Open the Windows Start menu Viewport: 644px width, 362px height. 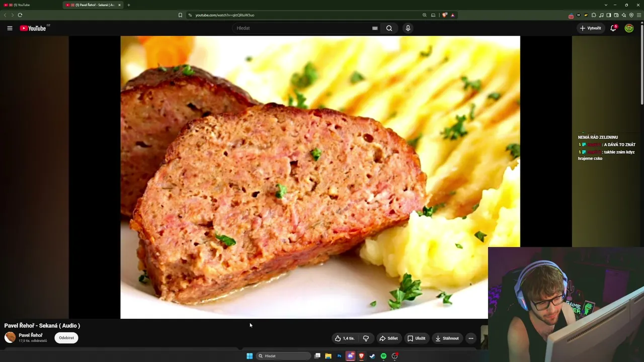250,356
